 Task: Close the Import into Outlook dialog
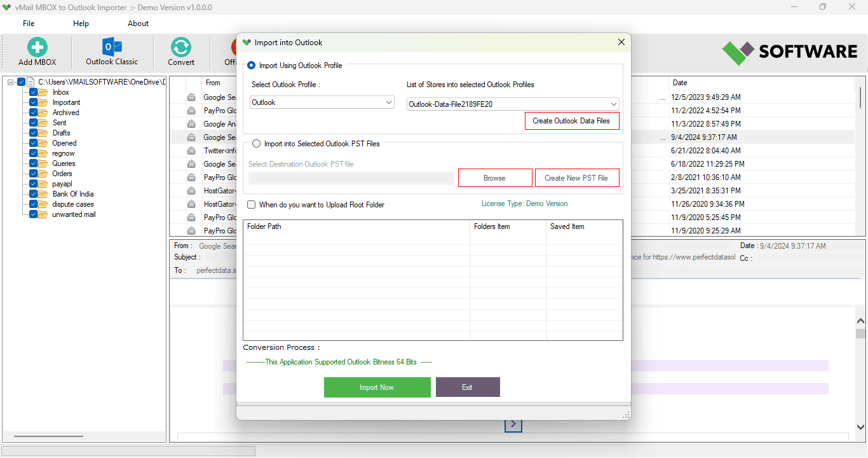[x=621, y=43]
